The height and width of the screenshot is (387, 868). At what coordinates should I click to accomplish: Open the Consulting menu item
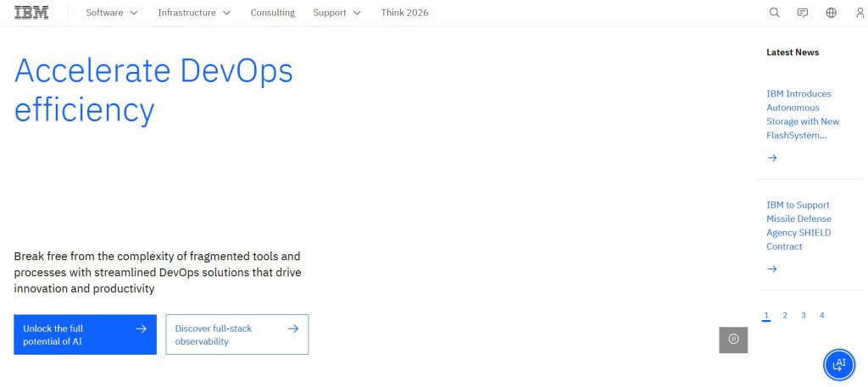[x=272, y=13]
